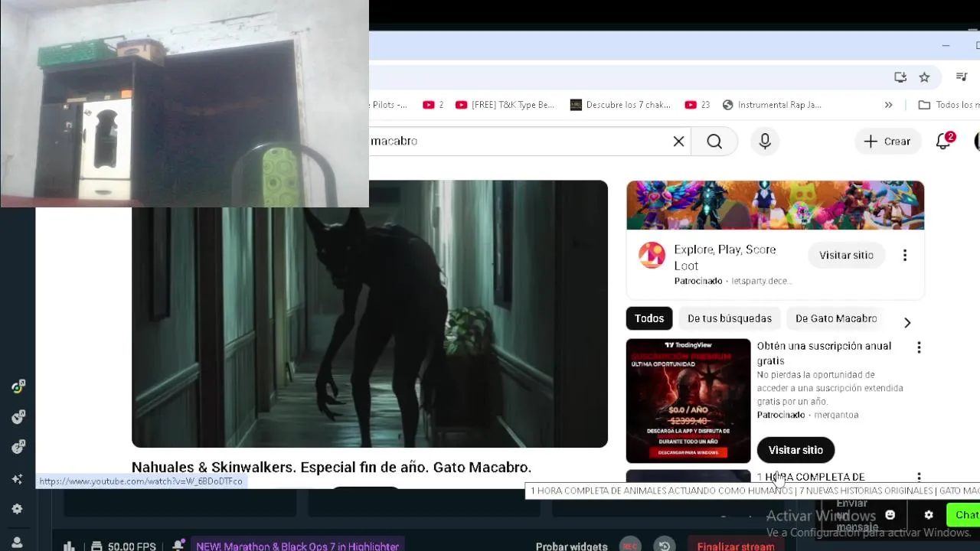
Task: Activate voice search microphone
Action: click(x=765, y=142)
